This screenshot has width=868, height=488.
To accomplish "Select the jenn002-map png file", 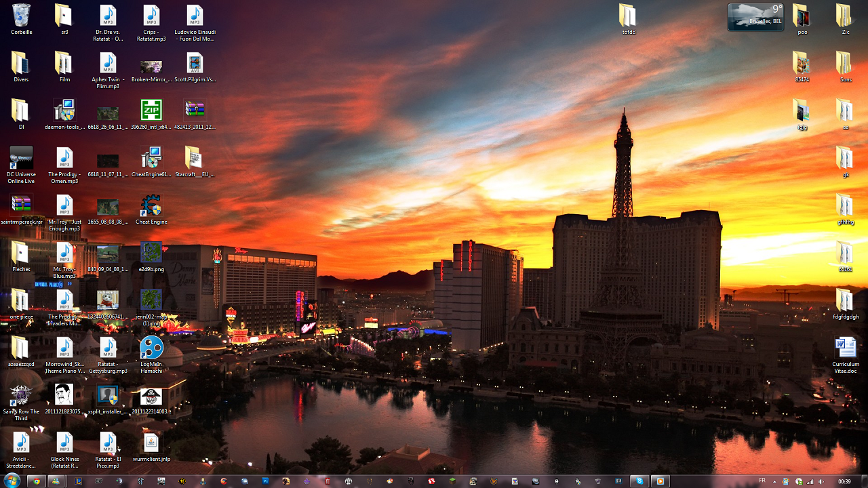I will 151,307.
